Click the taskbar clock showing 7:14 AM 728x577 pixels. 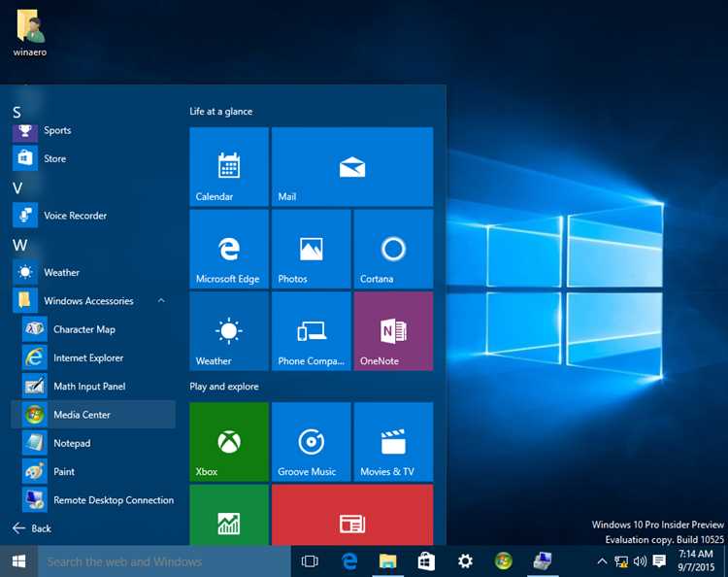click(x=696, y=560)
